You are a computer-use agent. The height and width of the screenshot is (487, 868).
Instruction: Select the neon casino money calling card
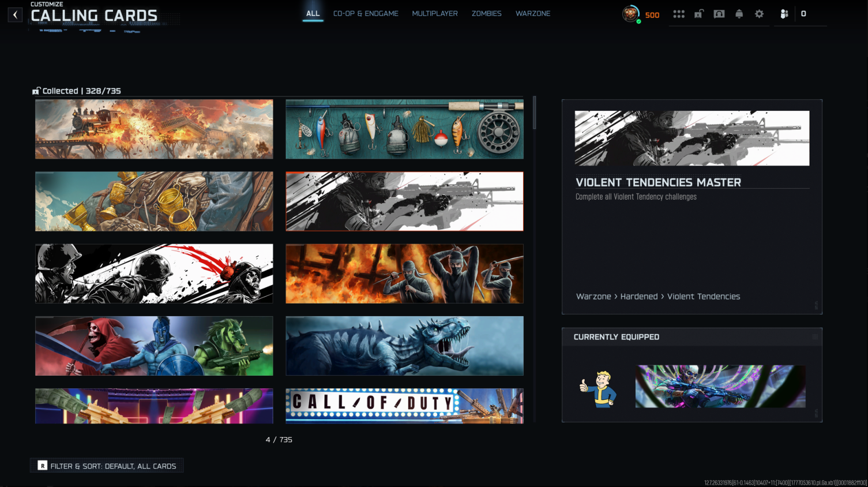154,406
